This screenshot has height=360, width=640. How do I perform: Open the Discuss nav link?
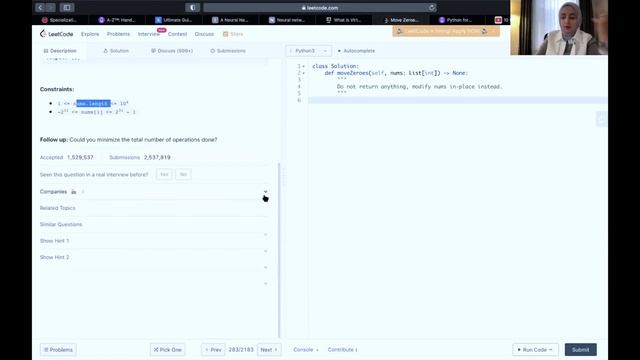[204, 34]
